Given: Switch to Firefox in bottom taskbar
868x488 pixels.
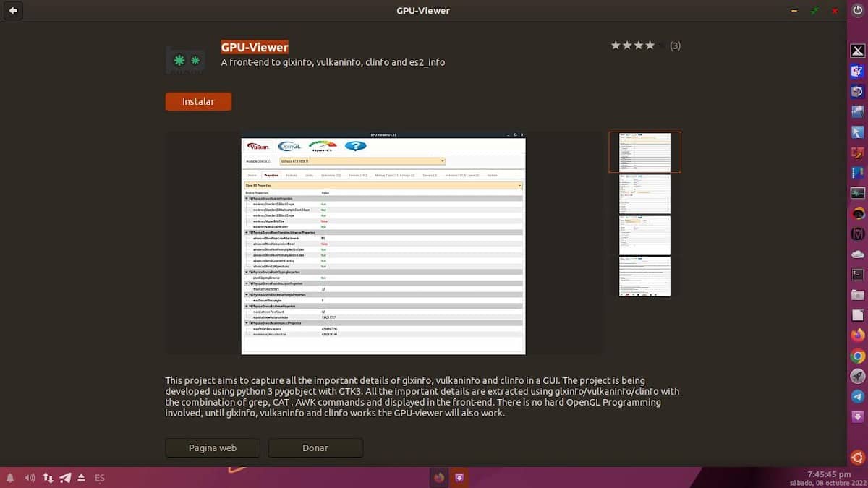Looking at the screenshot, I should coord(439,477).
